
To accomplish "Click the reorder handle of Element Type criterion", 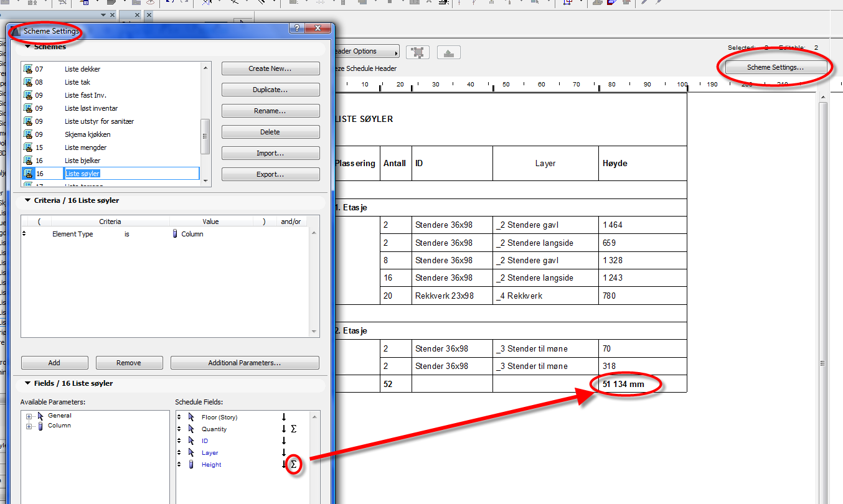I will tap(24, 234).
